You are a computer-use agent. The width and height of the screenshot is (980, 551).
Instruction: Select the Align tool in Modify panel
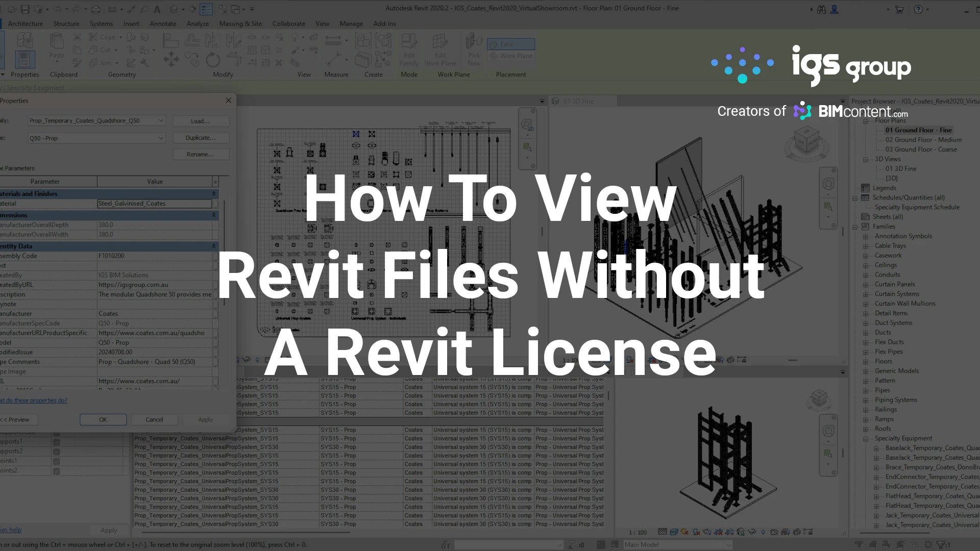pos(170,40)
